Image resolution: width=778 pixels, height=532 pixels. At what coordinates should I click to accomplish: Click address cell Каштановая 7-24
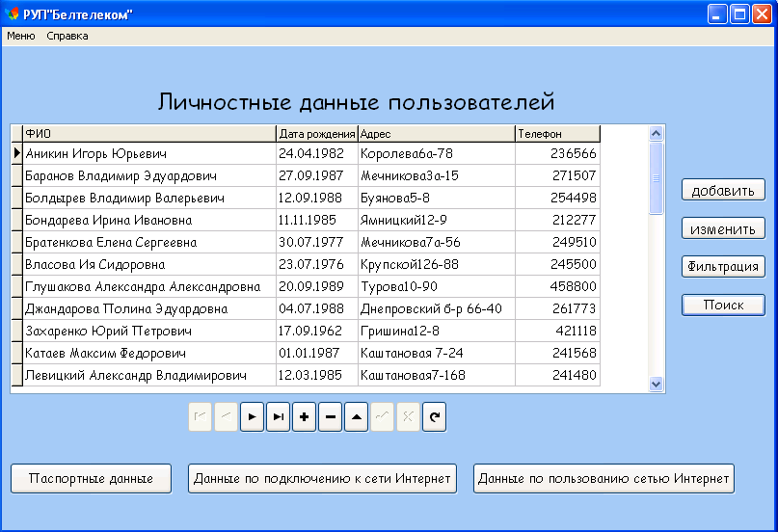pos(436,353)
